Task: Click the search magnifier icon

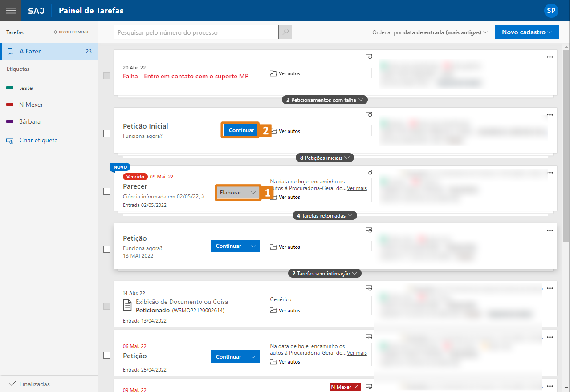Action: pos(285,32)
